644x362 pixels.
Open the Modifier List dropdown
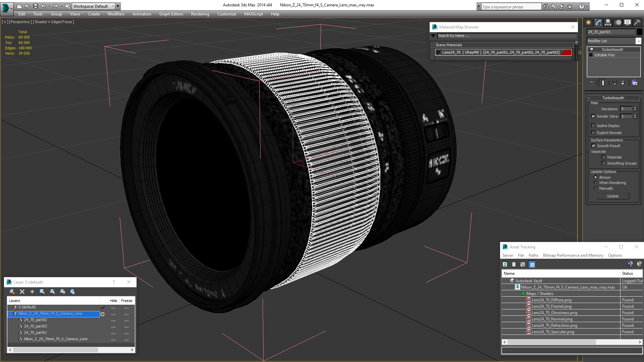click(638, 41)
